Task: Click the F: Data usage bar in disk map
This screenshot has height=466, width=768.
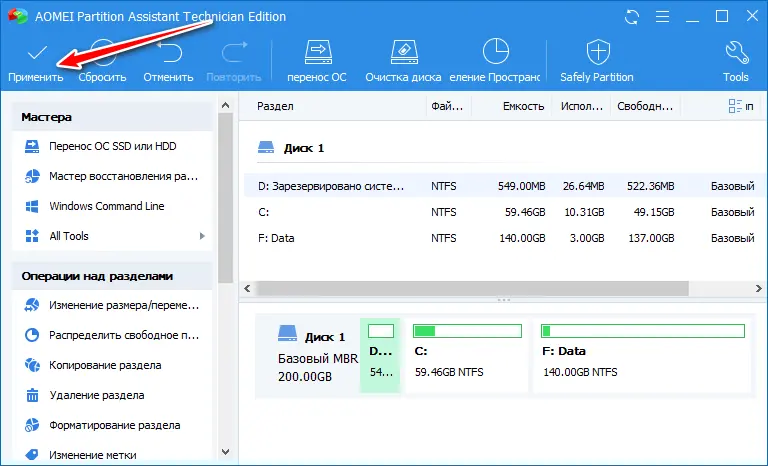Action: (642, 331)
